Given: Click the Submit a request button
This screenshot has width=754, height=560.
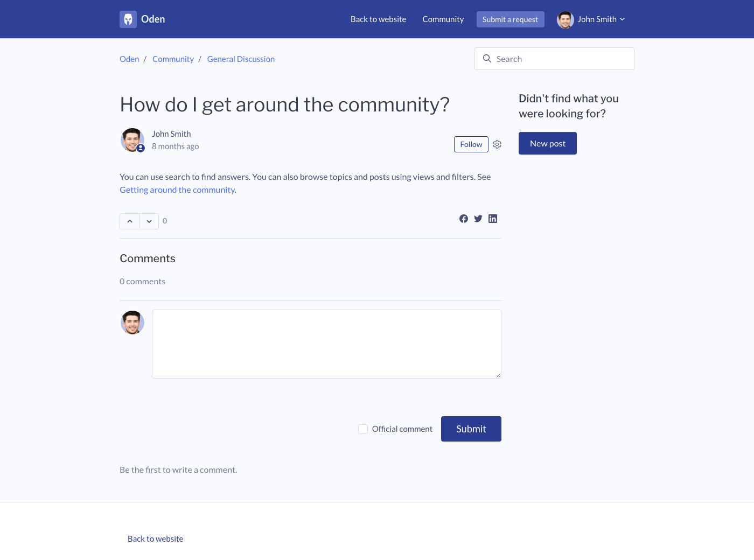Looking at the screenshot, I should point(510,19).
